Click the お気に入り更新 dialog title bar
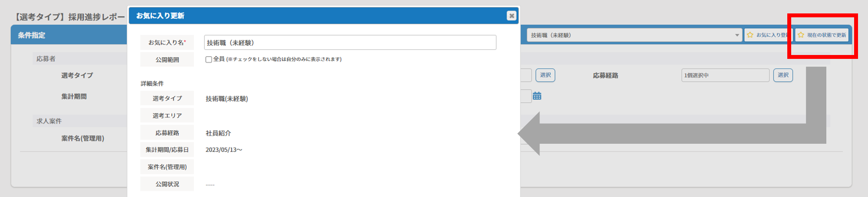Image resolution: width=868 pixels, height=197 pixels. coord(324,16)
